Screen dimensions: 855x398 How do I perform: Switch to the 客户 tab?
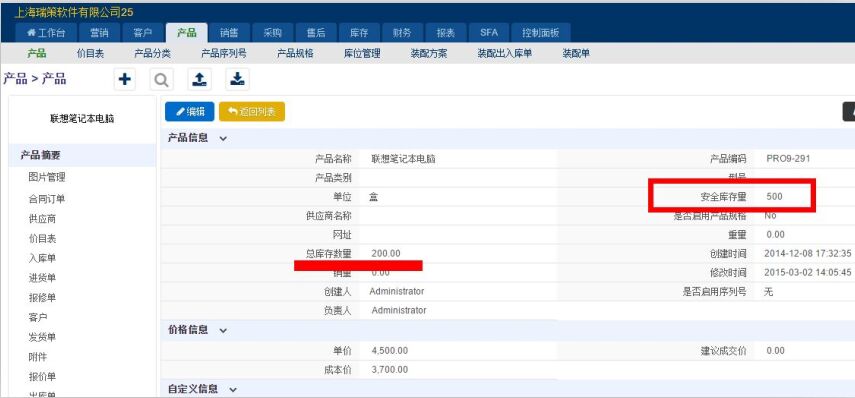click(142, 33)
